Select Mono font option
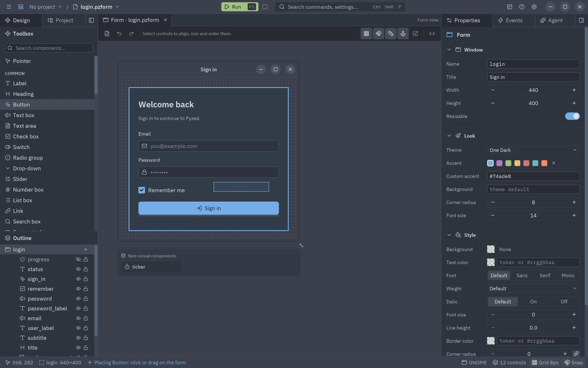 click(x=568, y=275)
